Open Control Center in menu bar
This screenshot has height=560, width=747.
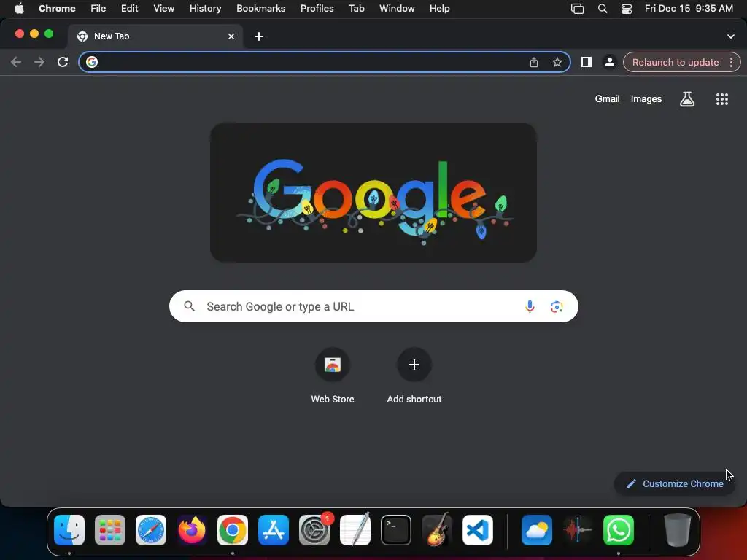click(627, 9)
